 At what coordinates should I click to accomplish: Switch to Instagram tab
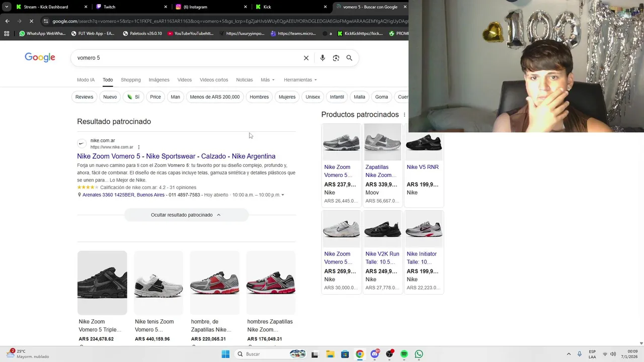[211, 7]
